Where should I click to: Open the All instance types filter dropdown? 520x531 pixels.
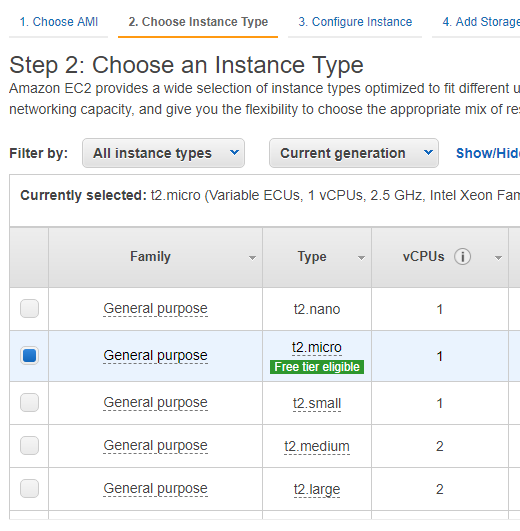(163, 153)
